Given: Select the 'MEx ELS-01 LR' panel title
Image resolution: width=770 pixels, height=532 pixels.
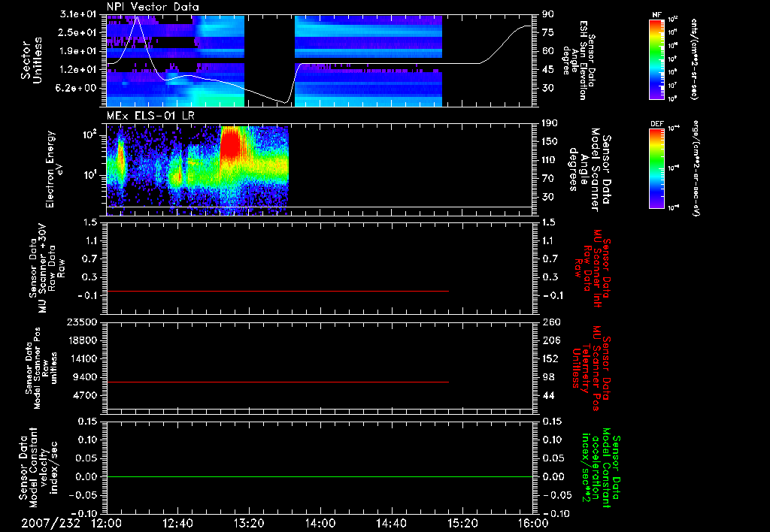Looking at the screenshot, I should point(150,116).
